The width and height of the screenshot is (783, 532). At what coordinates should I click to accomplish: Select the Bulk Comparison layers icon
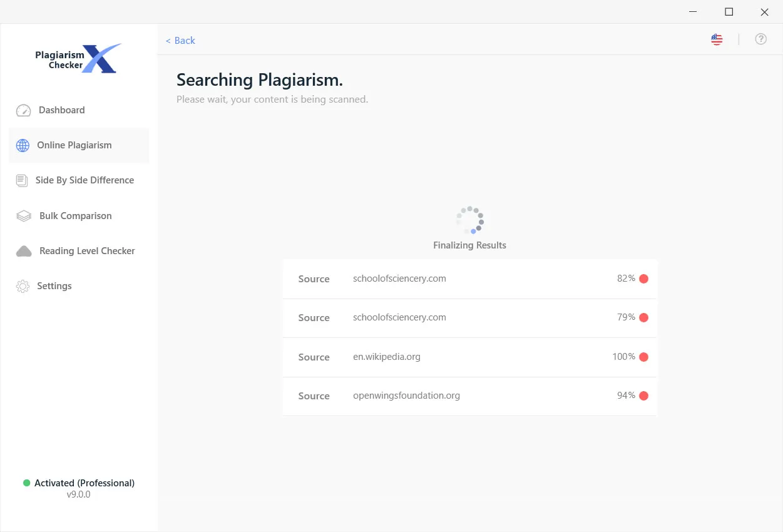[23, 215]
